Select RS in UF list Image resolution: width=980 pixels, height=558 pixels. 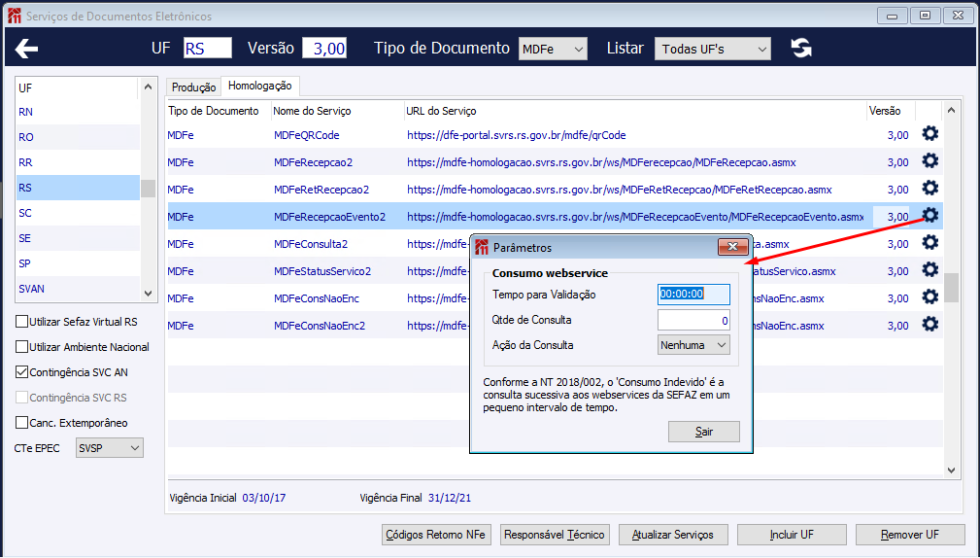click(x=78, y=188)
